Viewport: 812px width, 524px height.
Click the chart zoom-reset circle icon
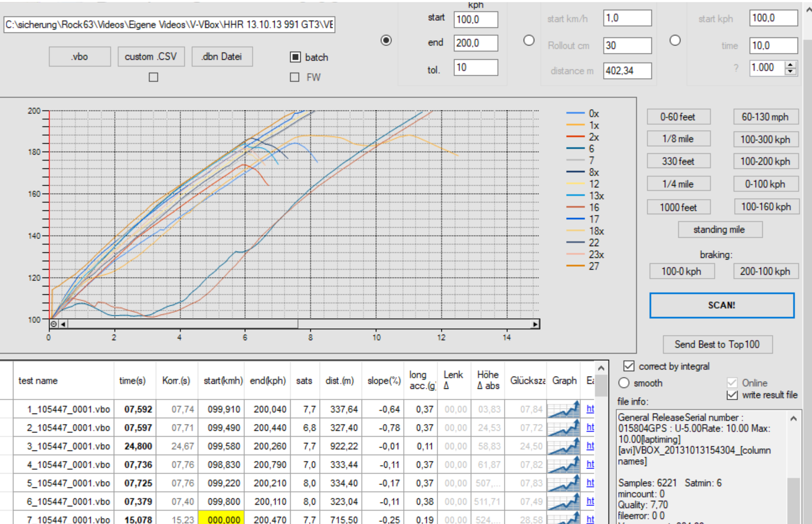point(53,324)
